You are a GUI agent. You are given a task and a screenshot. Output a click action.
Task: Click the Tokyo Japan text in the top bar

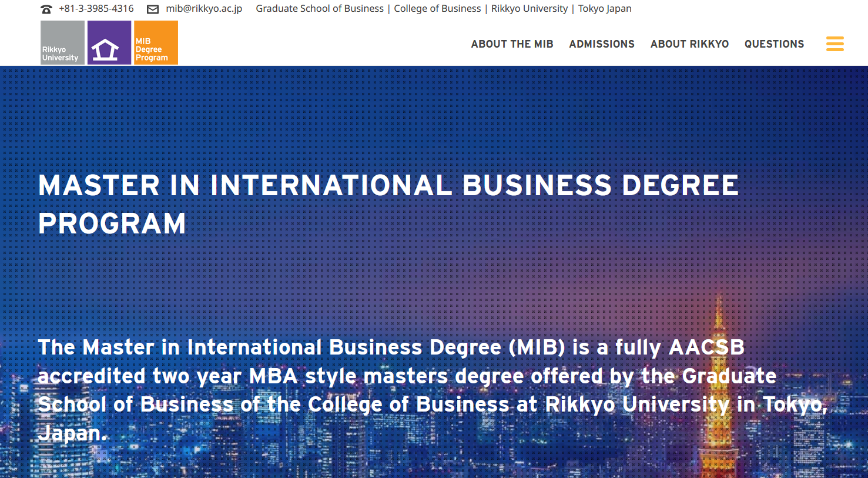pyautogui.click(x=605, y=9)
